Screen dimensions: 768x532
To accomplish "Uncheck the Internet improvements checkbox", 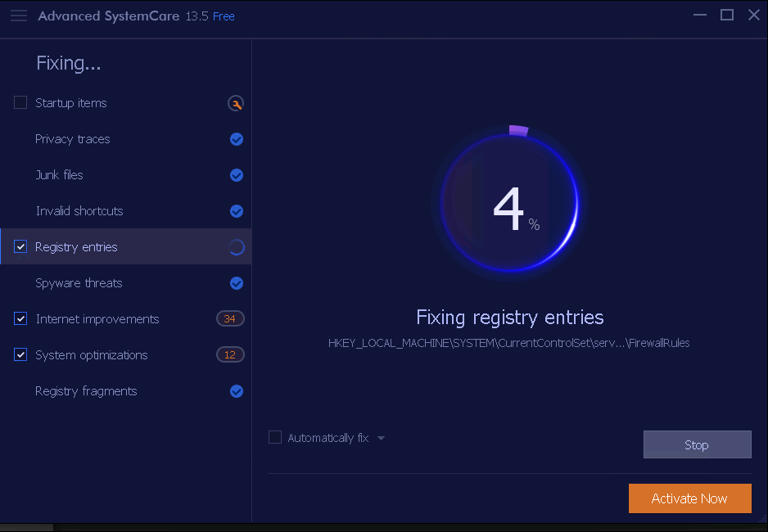I will click(20, 318).
